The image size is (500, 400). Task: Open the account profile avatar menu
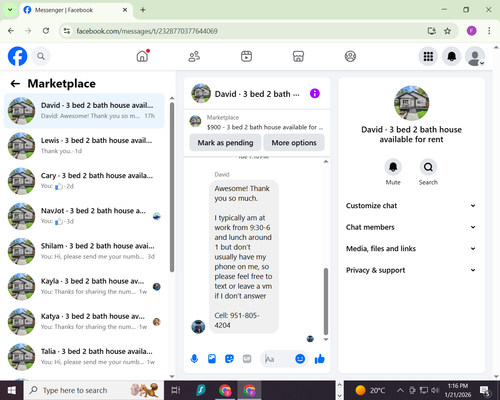click(475, 56)
